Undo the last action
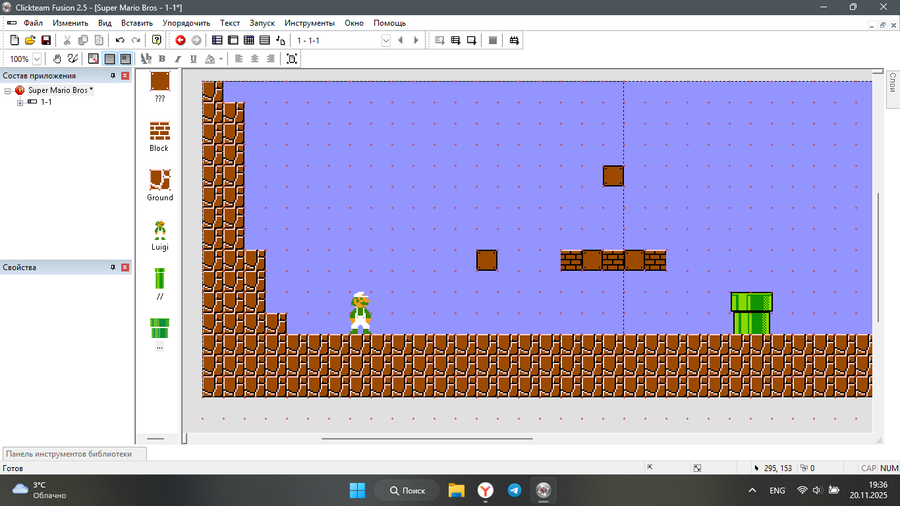Screen dimensions: 900x506 coord(120,40)
